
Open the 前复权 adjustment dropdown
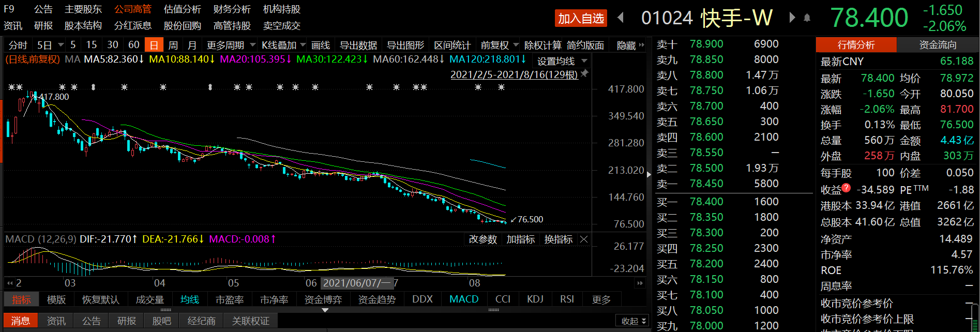pyautogui.click(x=499, y=45)
